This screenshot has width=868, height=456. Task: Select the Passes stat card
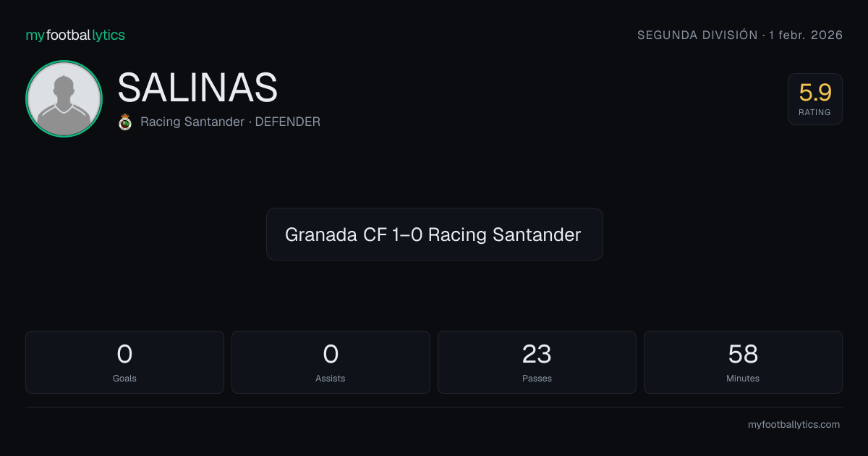pyautogui.click(x=537, y=362)
